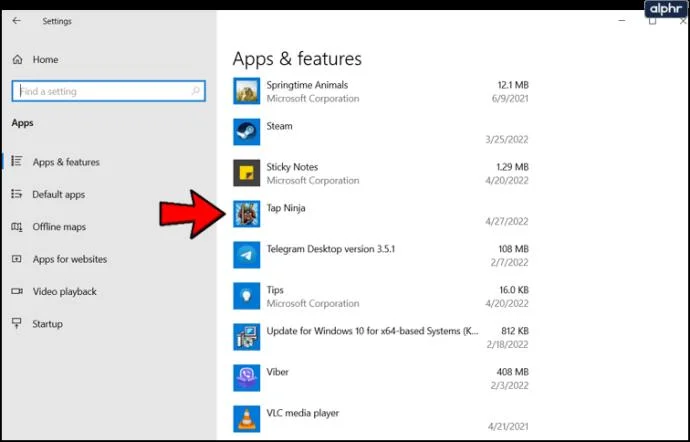Click the 2/18/2022 install date
The width and height of the screenshot is (690, 442).
coord(507,344)
